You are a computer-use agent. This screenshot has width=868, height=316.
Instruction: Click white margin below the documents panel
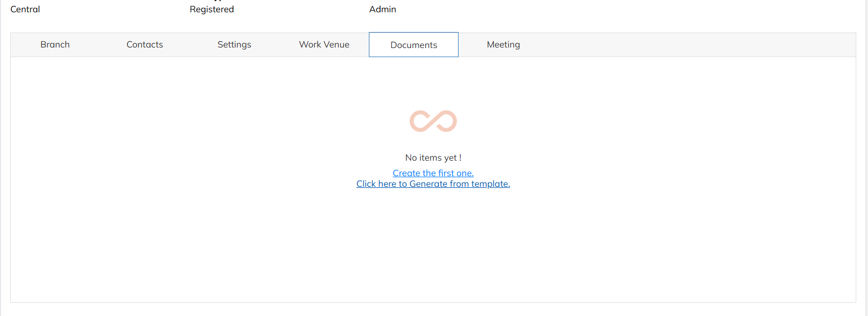(x=433, y=310)
